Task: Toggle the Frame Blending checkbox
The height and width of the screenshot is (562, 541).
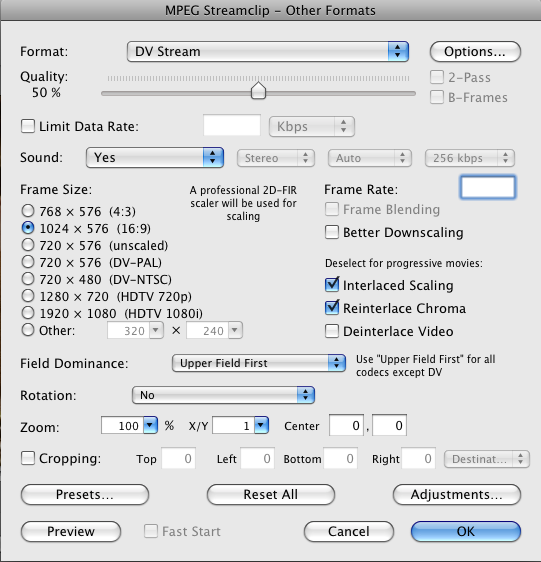Action: [x=332, y=209]
